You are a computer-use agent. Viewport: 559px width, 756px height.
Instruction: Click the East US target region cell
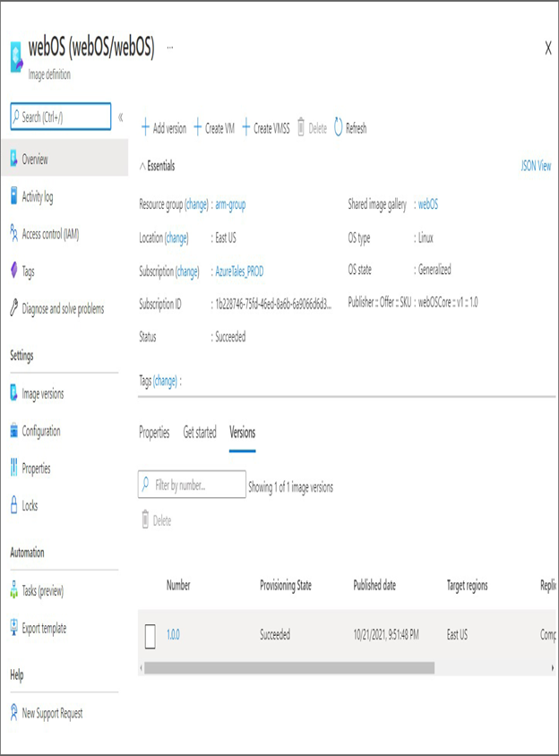pos(457,634)
